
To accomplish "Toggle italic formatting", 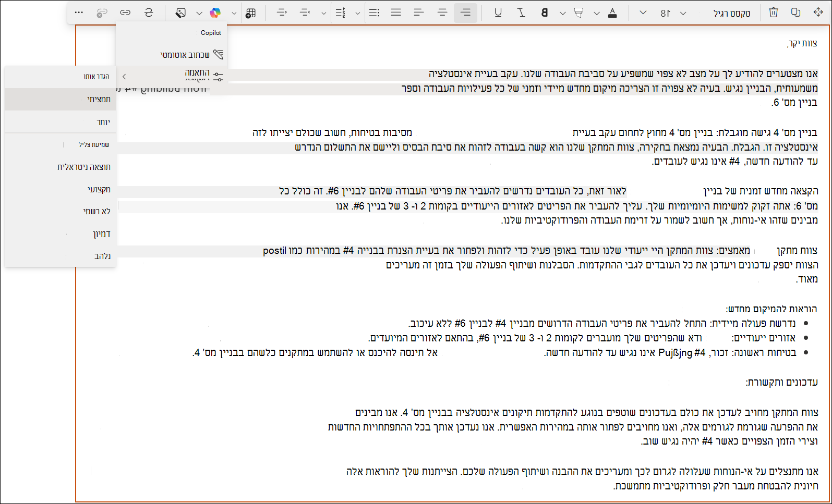I will pyautogui.click(x=521, y=13).
